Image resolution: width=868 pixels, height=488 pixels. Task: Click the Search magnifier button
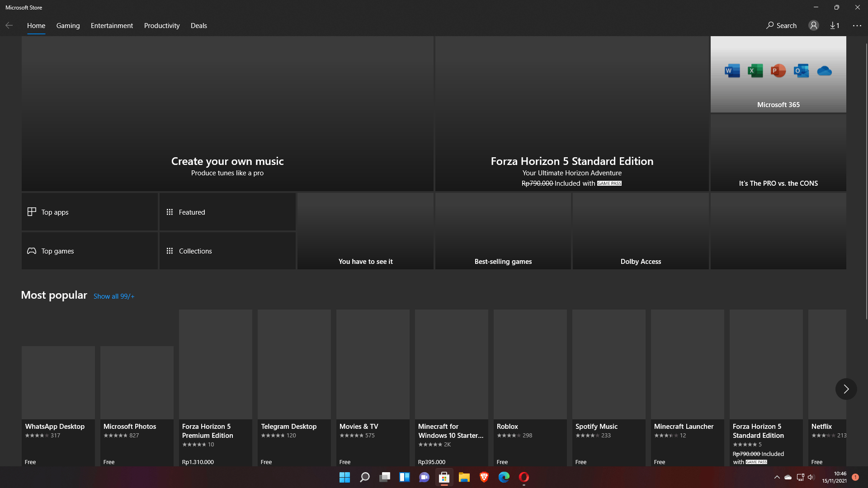pyautogui.click(x=781, y=26)
